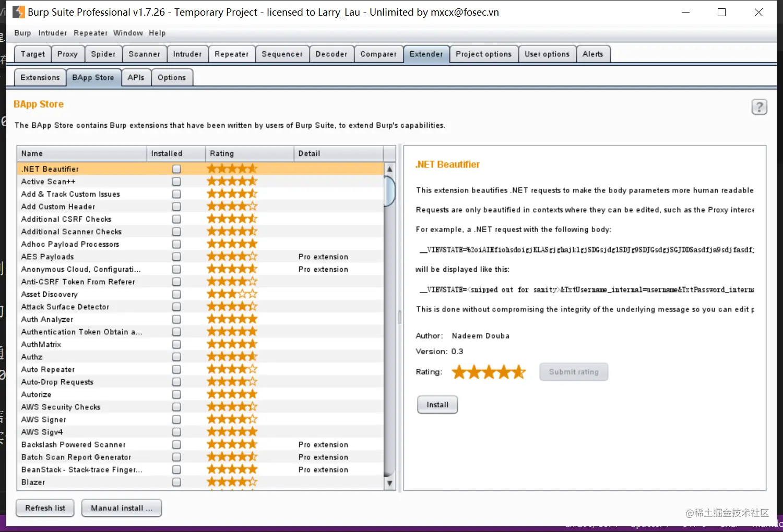Screen dimensions: 783x532
Task: Select the AWS Security Checks row
Action: click(200, 407)
